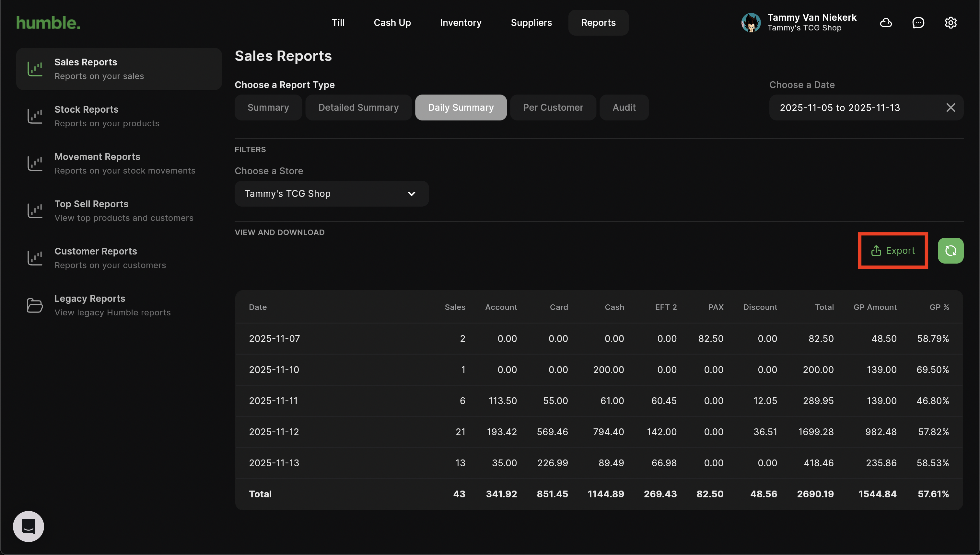This screenshot has height=555, width=980.
Task: Open the date range picker field
Action: 855,108
